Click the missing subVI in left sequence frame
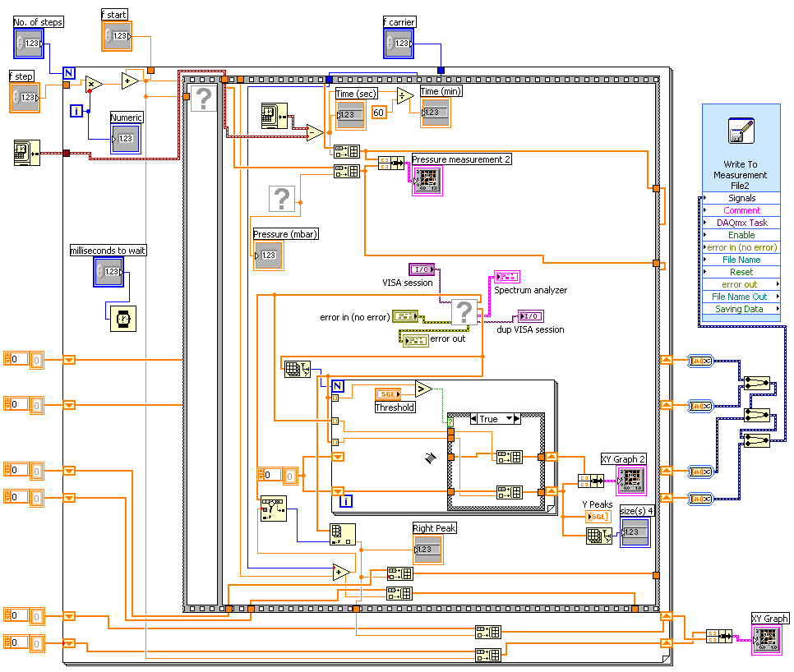Viewport: 794px width, 672px height. tap(204, 98)
